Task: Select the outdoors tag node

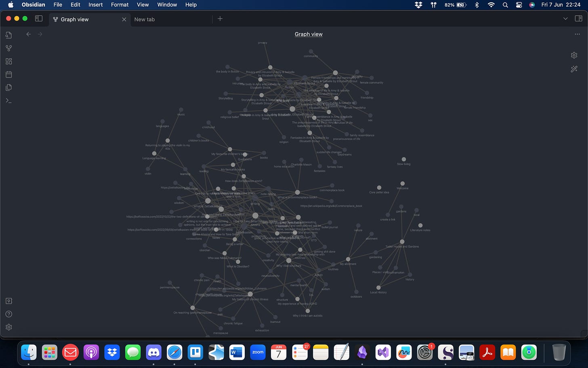Action: 356,292
